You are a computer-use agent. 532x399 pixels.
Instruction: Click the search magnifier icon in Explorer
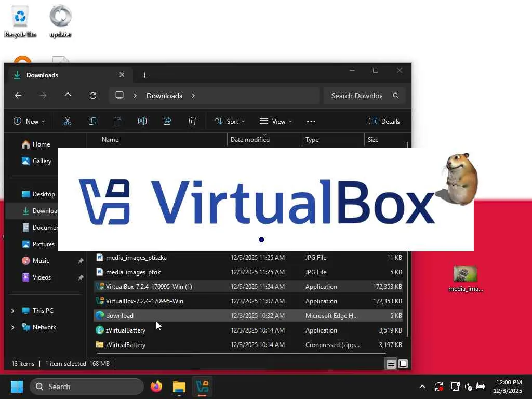(395, 96)
